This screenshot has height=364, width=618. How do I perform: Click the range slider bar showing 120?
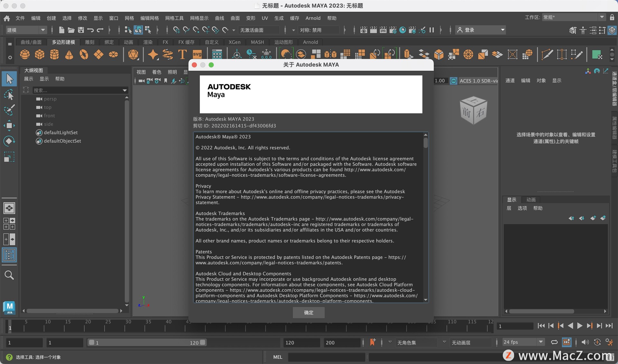pyautogui.click(x=147, y=342)
